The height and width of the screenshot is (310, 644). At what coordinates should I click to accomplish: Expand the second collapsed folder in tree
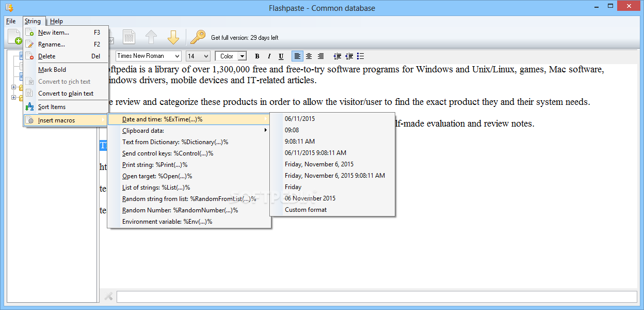pyautogui.click(x=13, y=97)
